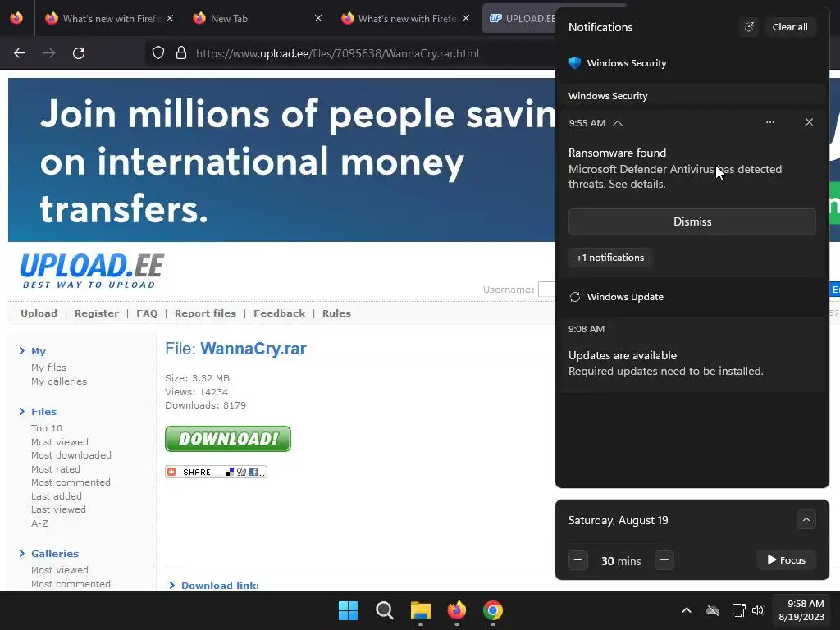Open the Windows Start menu
Image resolution: width=840 pixels, height=630 pixels.
pyautogui.click(x=348, y=610)
